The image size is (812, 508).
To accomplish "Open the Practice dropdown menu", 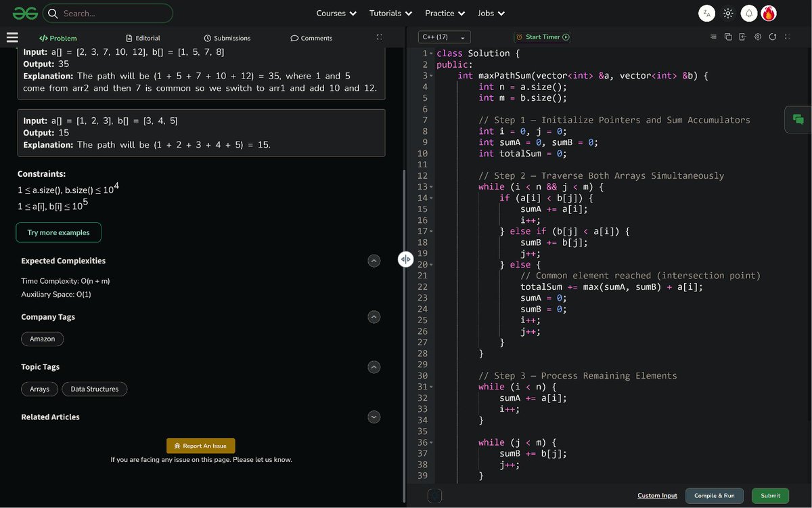I will (x=445, y=13).
